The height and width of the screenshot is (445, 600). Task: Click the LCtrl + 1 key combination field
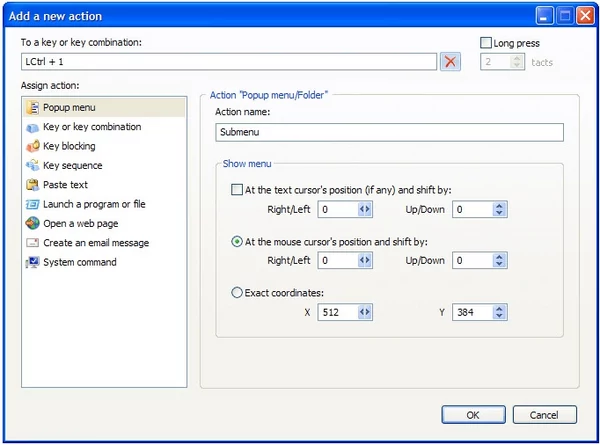[x=229, y=62]
